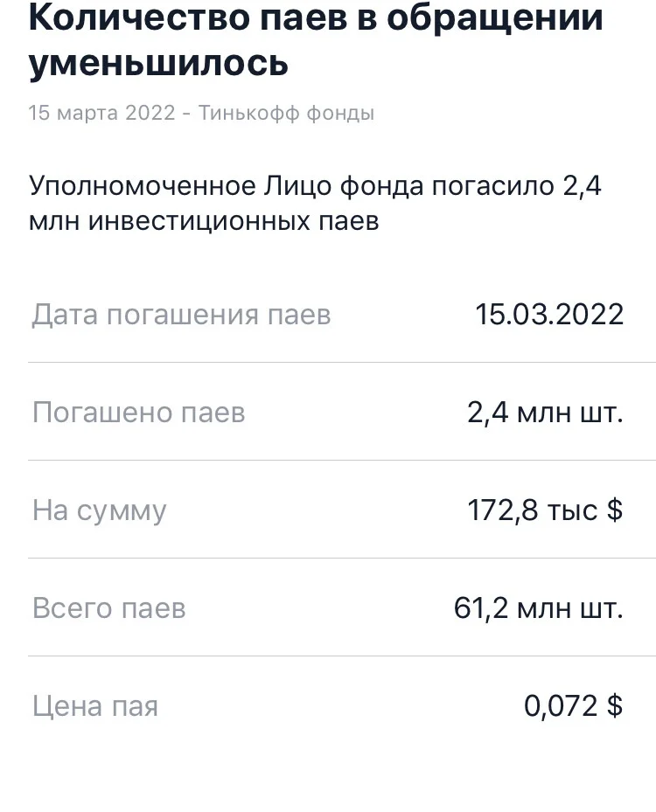The height and width of the screenshot is (812, 656).
Task: Select the summary paragraph about 'Уполномоченное Лицо фонда'
Action: [x=315, y=203]
